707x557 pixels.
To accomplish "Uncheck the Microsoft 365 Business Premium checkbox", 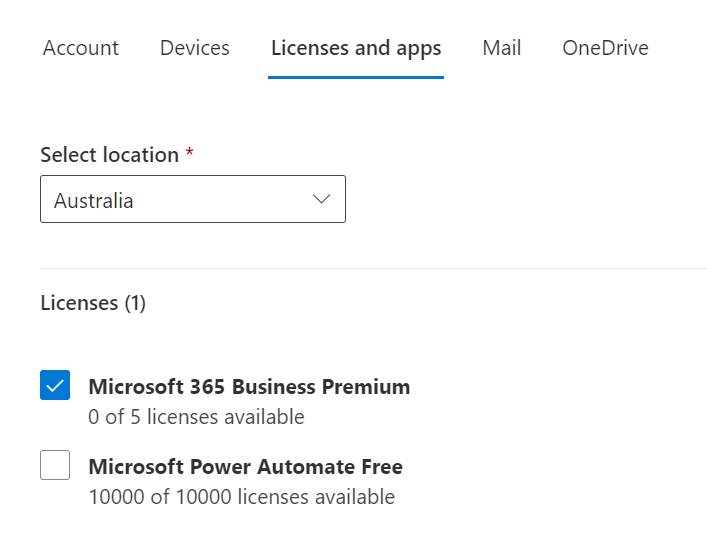I will click(55, 385).
